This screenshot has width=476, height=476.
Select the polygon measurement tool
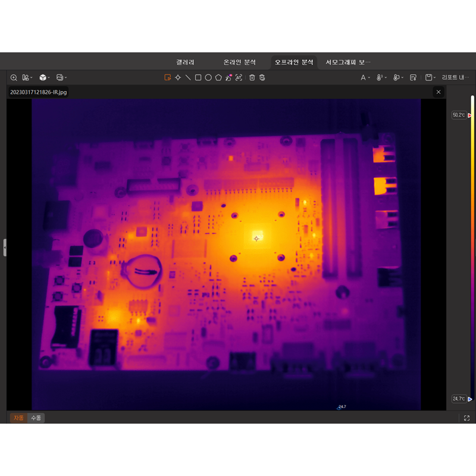coord(218,77)
